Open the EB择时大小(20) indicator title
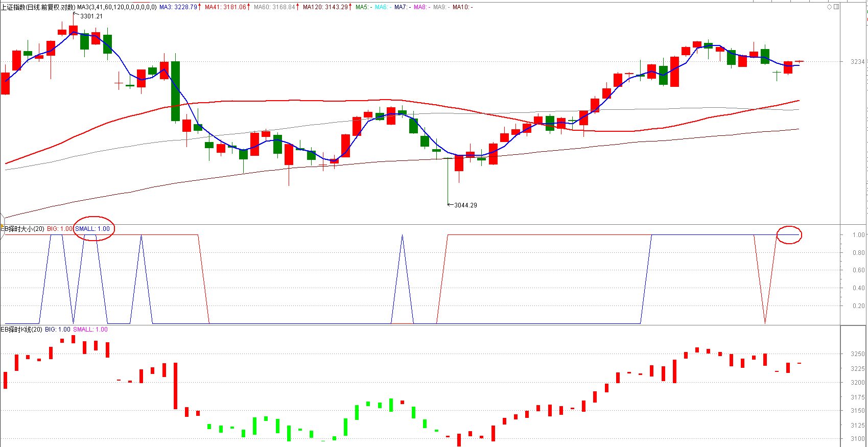Image resolution: width=868 pixels, height=447 pixels. 22,229
